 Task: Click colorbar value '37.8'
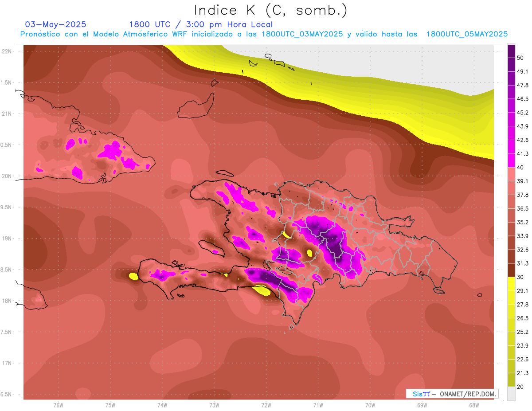point(523,195)
